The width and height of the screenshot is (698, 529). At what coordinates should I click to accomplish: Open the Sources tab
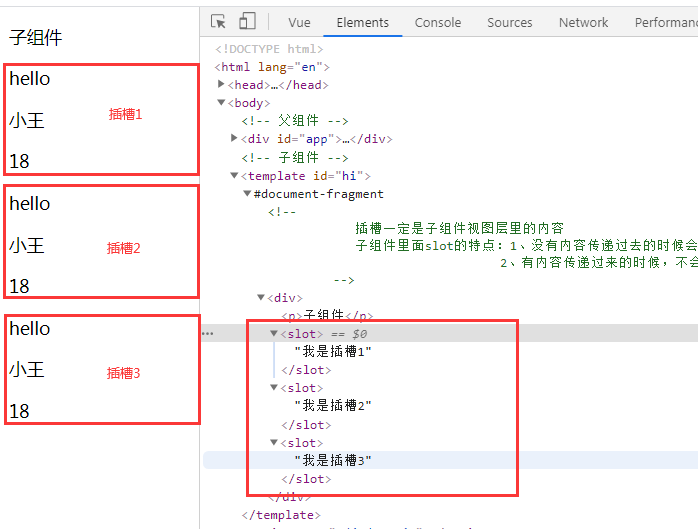(x=510, y=22)
